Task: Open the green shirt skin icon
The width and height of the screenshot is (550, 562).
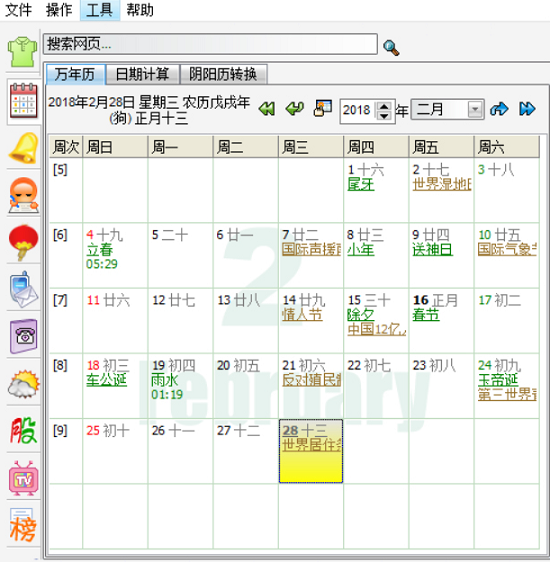Action: coord(23,51)
